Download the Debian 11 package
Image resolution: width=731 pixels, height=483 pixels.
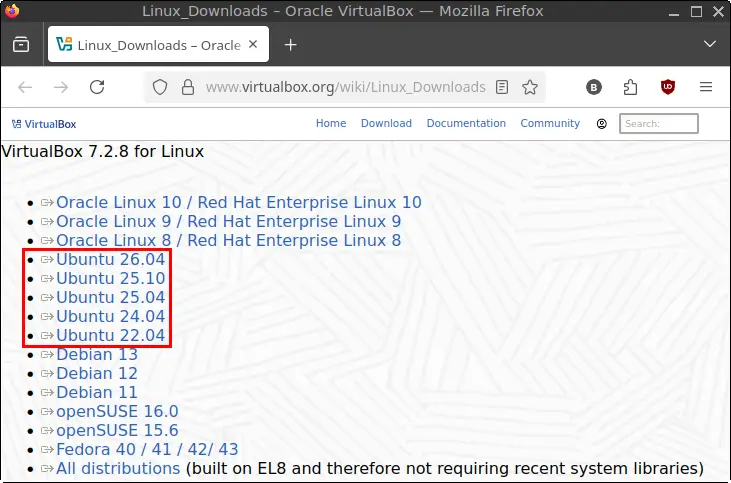(97, 393)
